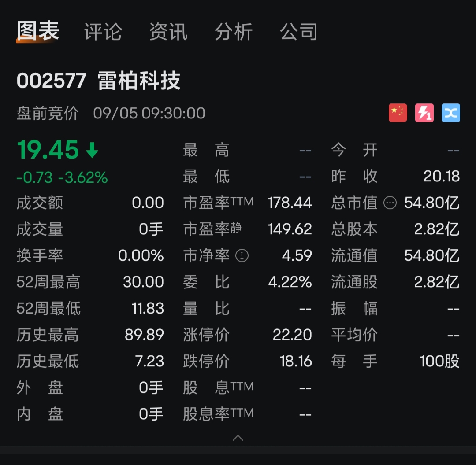Click the 跌停价 value 18.16
Image resolution: width=476 pixels, height=465 pixels.
(x=296, y=361)
